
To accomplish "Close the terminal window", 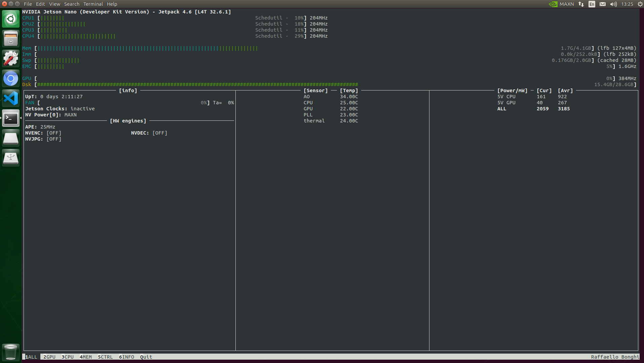I will [4, 4].
